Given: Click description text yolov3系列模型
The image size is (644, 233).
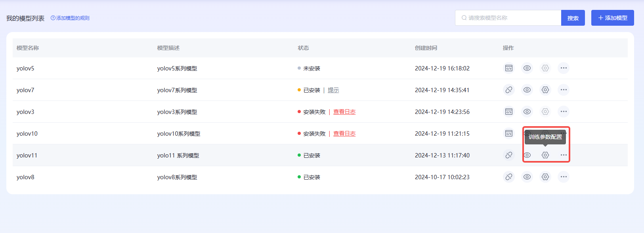Looking at the screenshot, I should pyautogui.click(x=177, y=112).
